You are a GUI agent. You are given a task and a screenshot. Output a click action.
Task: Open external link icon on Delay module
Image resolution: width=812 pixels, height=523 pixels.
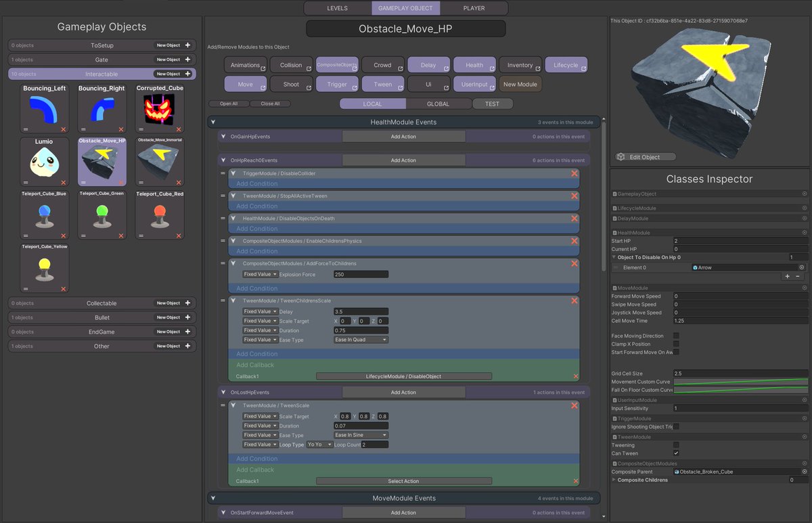point(447,69)
